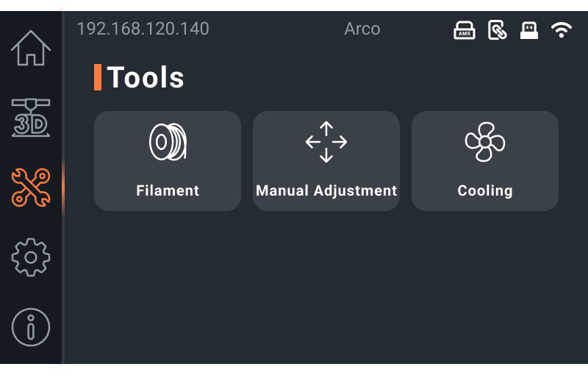
Task: Select the wrench Tools sidebar icon
Action: coord(31,187)
